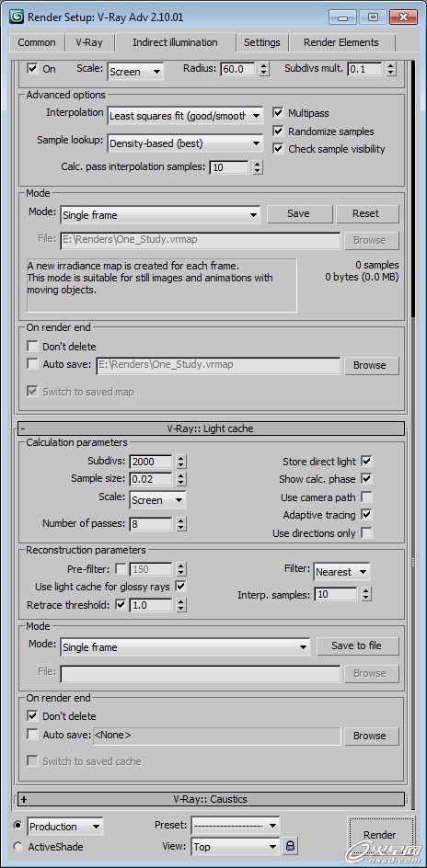
Task: Adjust the Interp. samples spinner
Action: click(365, 595)
